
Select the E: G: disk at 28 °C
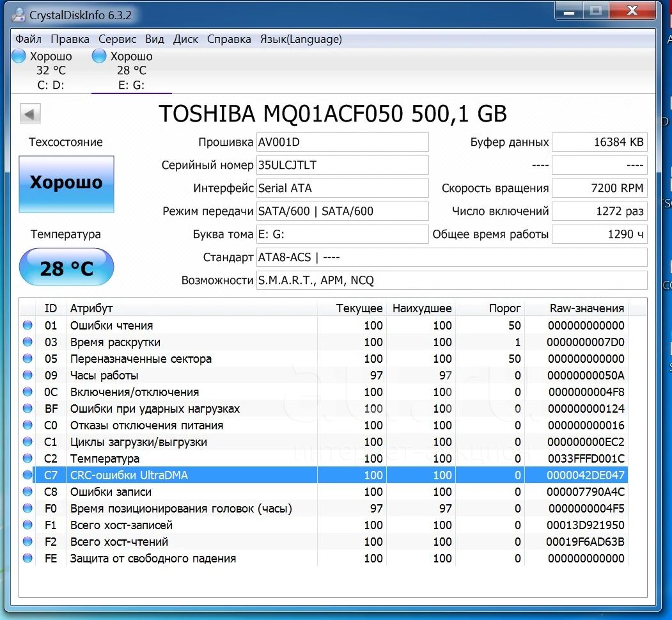point(131,70)
